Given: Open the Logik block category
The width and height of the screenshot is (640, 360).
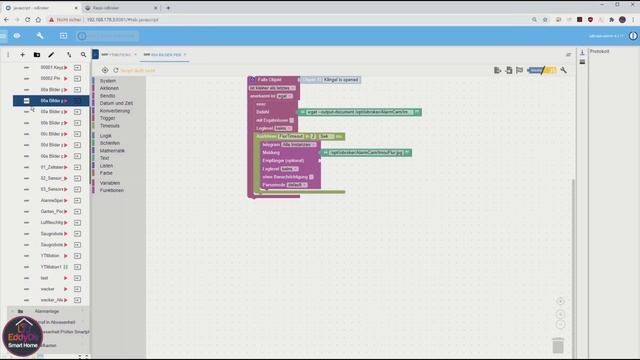Looking at the screenshot, I should [x=105, y=136].
